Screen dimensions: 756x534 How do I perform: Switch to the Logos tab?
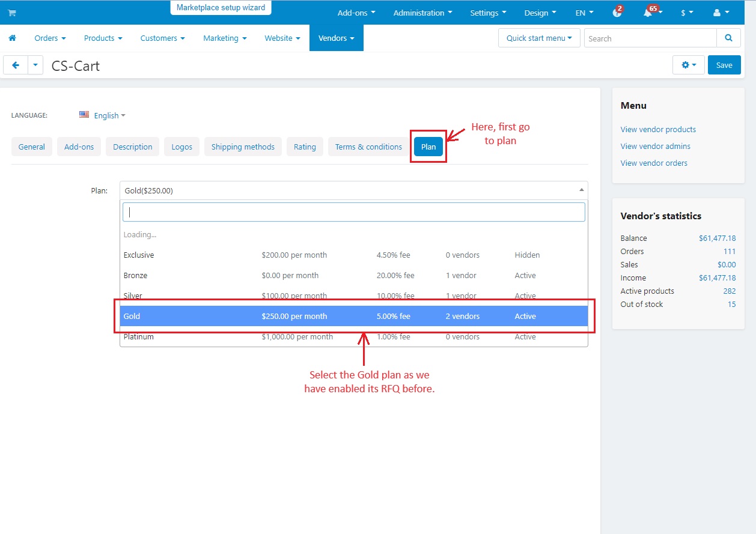pos(182,147)
